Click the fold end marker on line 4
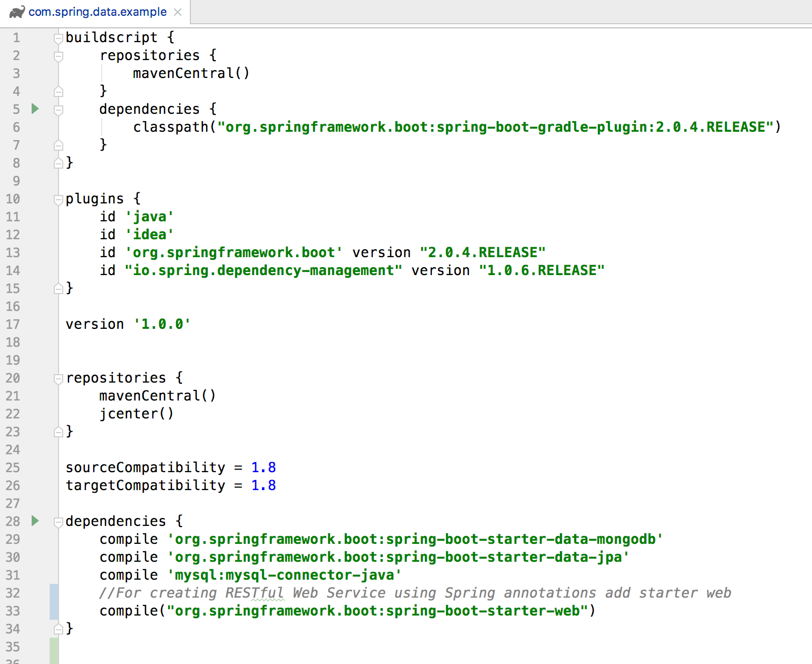Image resolution: width=812 pixels, height=664 pixels. [59, 92]
